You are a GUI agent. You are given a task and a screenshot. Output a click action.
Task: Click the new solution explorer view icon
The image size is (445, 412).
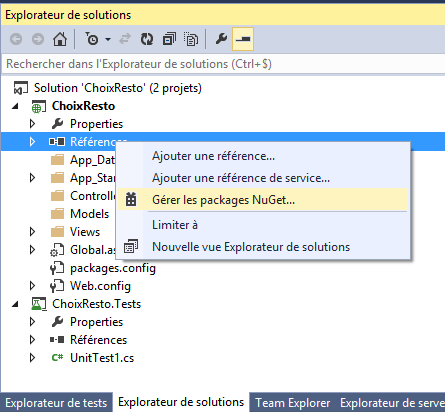131,247
